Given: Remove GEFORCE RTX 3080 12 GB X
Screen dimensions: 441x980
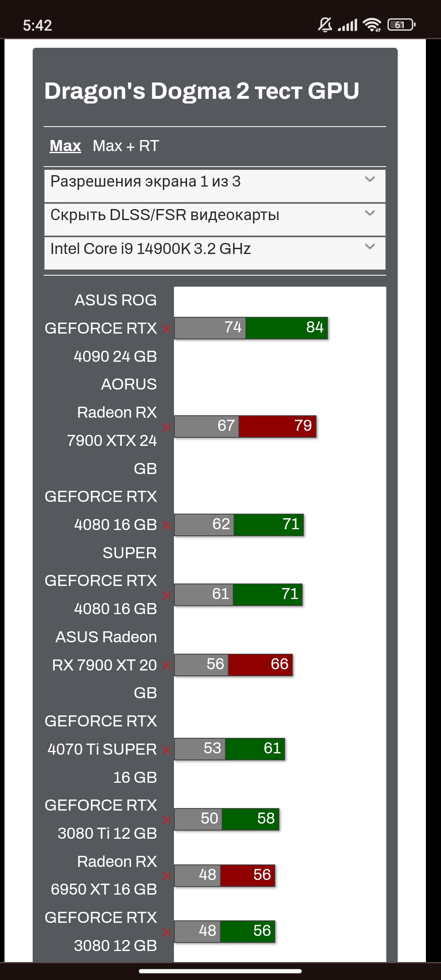Looking at the screenshot, I should pyautogui.click(x=167, y=932).
